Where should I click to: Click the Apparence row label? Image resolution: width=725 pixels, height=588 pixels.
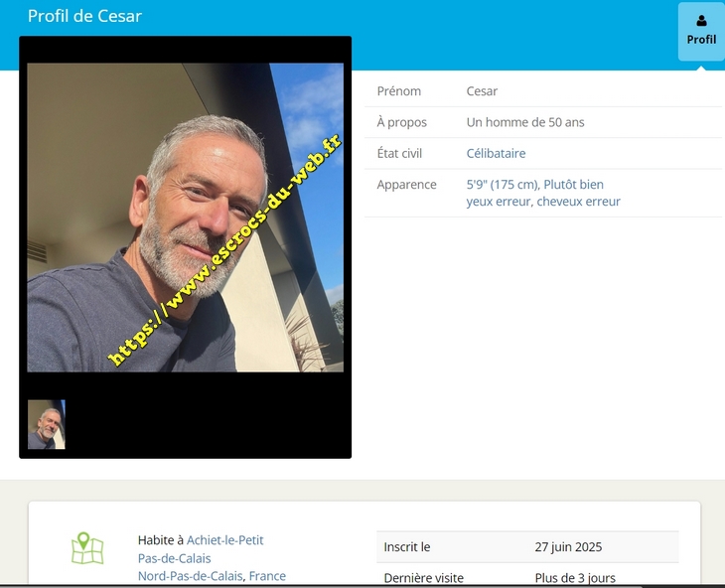coord(406,184)
